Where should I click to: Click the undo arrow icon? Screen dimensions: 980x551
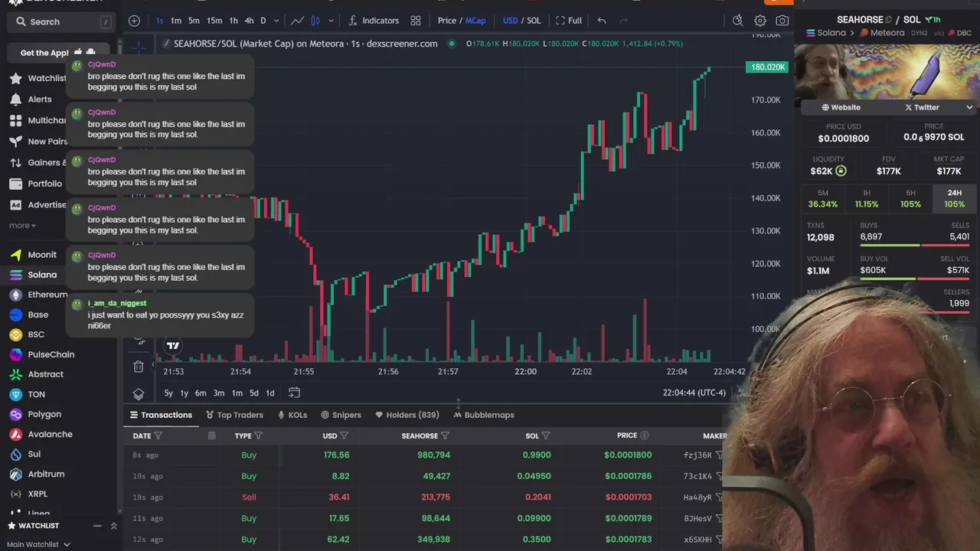[602, 21]
